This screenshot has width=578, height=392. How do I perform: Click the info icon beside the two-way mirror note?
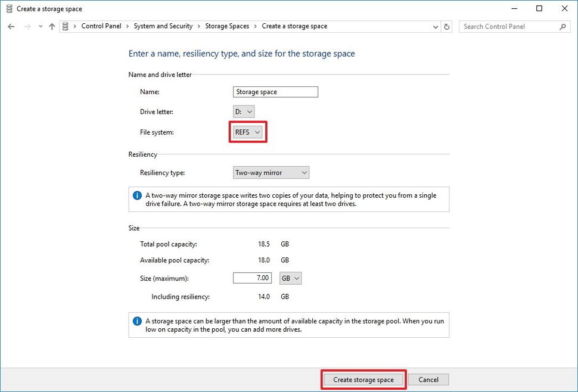(139, 195)
